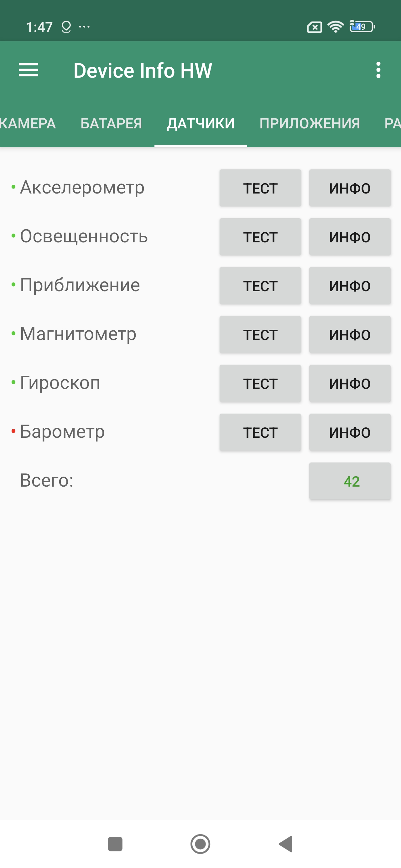Open the Камера tab

[x=28, y=123]
